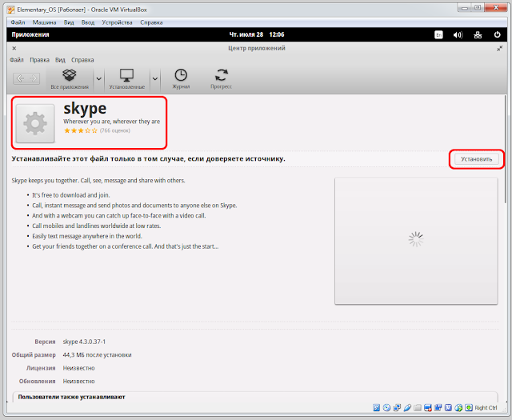Image resolution: width=512 pixels, height=420 pixels.
Task: Click the Лицензия value Неизвестно
Action: coord(78,368)
